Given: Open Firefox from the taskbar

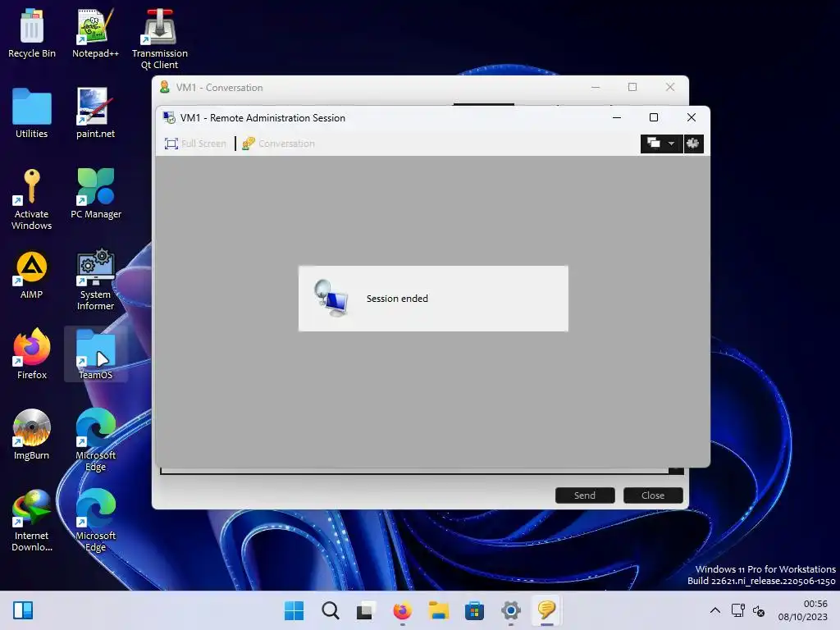Looking at the screenshot, I should (402, 610).
